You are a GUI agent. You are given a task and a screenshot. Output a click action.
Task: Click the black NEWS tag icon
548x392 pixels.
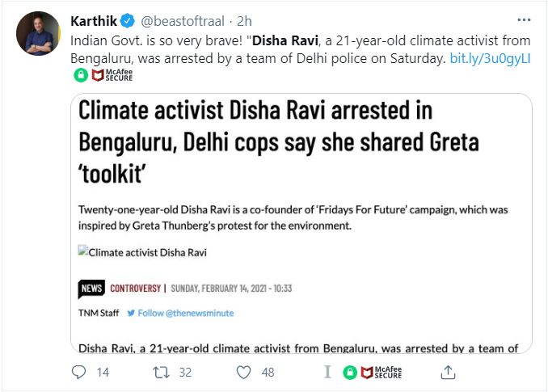click(x=91, y=288)
